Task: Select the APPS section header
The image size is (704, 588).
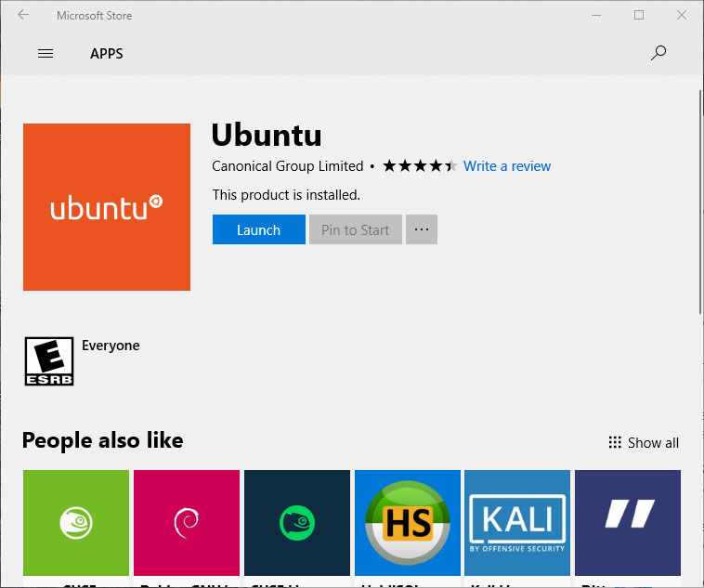Action: pyautogui.click(x=107, y=54)
